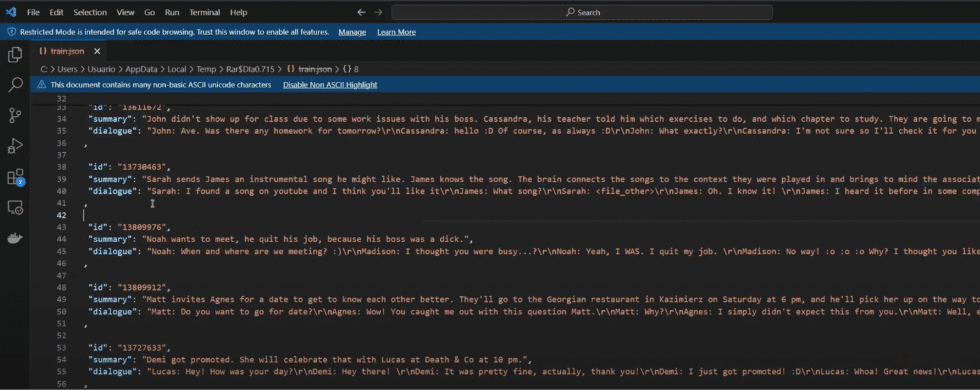This screenshot has width=980, height=390.
Task: Open the Explorer view in activity bar
Action: click(15, 55)
